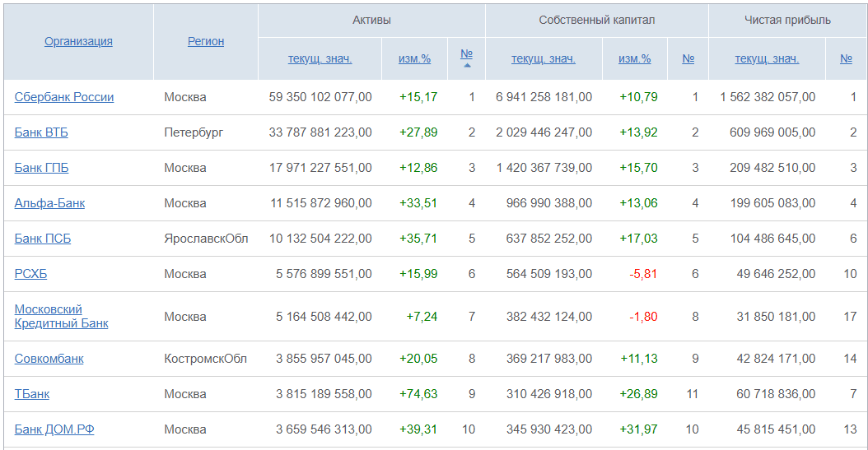The image size is (868, 450).
Task: Select Банк ДОМ.РФ assets 3 659 546 313,00
Action: click(324, 429)
